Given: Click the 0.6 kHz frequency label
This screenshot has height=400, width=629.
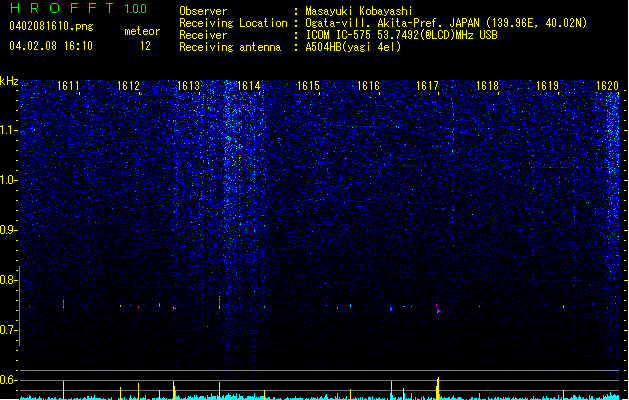Looking at the screenshot, I should coord(9,380).
